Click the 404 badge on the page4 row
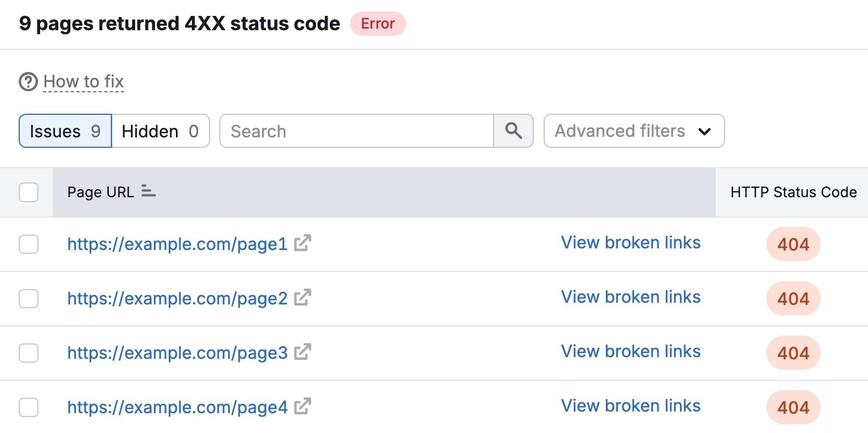This screenshot has width=868, height=433. pyautogui.click(x=793, y=407)
